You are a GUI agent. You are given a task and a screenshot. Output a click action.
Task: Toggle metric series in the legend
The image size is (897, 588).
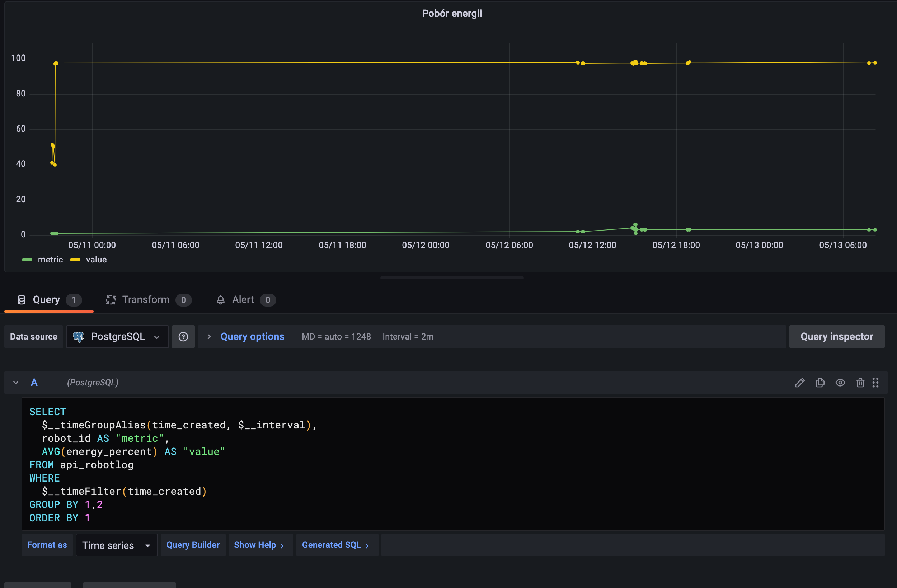(x=50, y=260)
